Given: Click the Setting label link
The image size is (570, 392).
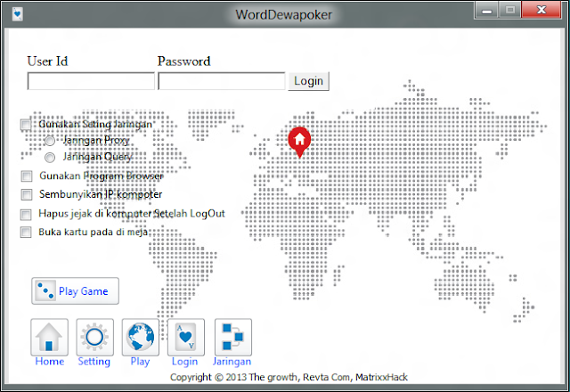Looking at the screenshot, I should click(94, 362).
